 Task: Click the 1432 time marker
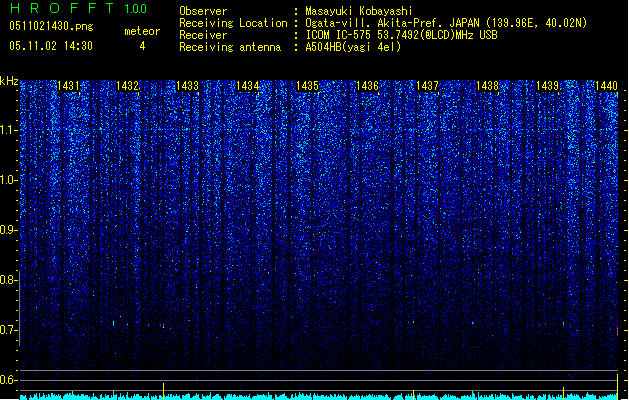[x=127, y=86]
